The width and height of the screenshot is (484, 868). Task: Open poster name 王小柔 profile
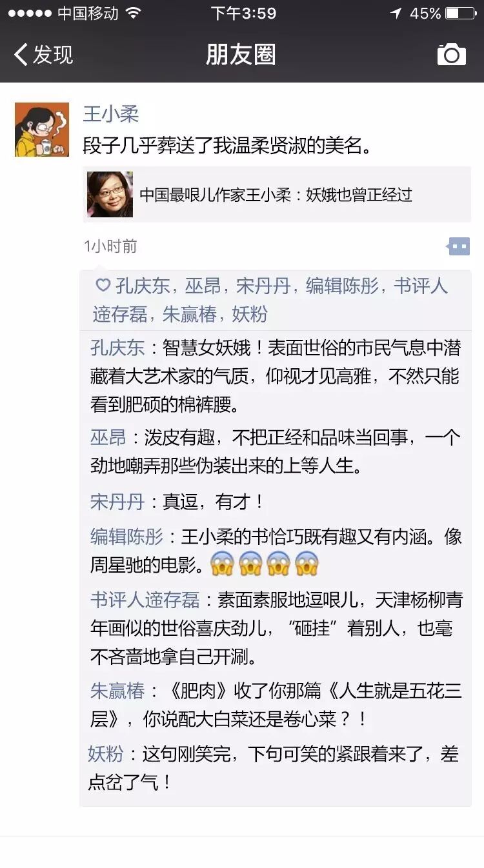coord(111,114)
